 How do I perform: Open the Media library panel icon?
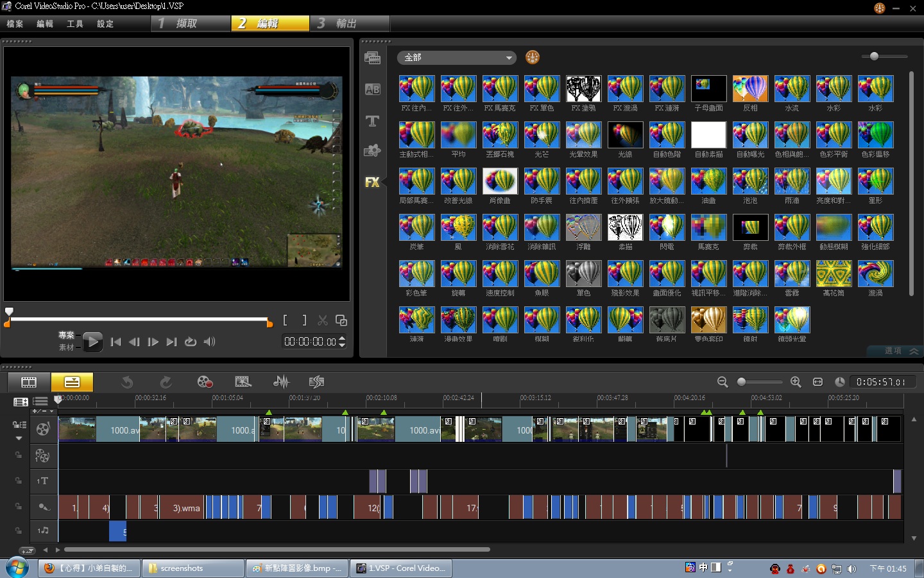click(372, 58)
